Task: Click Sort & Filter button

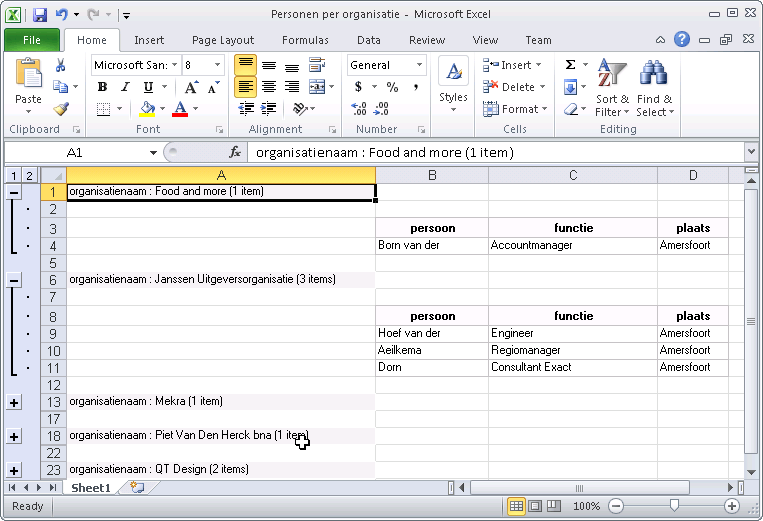Action: click(x=612, y=88)
